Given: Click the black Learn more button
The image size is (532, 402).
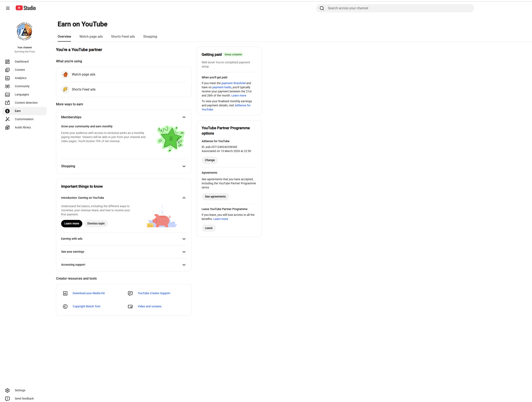Looking at the screenshot, I should [72, 224].
